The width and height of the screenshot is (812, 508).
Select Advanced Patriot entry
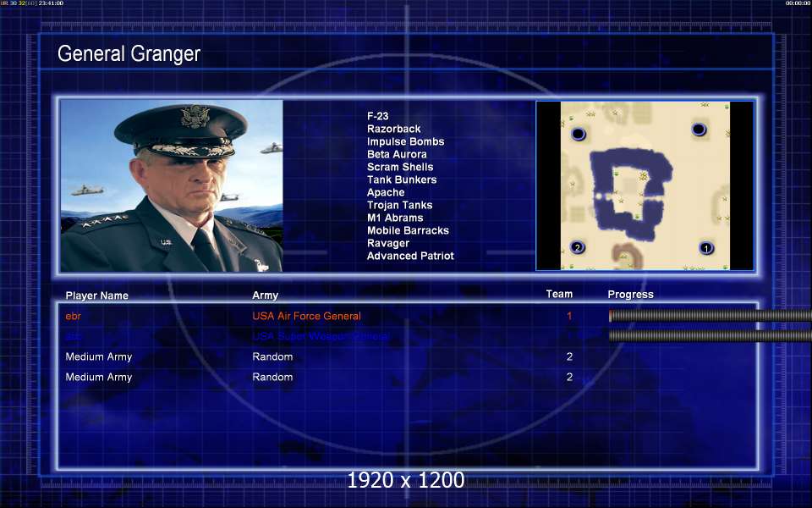(x=410, y=256)
